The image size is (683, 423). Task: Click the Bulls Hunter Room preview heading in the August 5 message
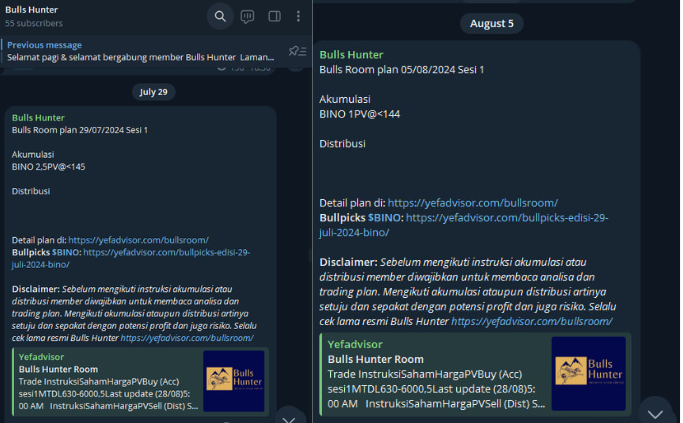click(375, 359)
